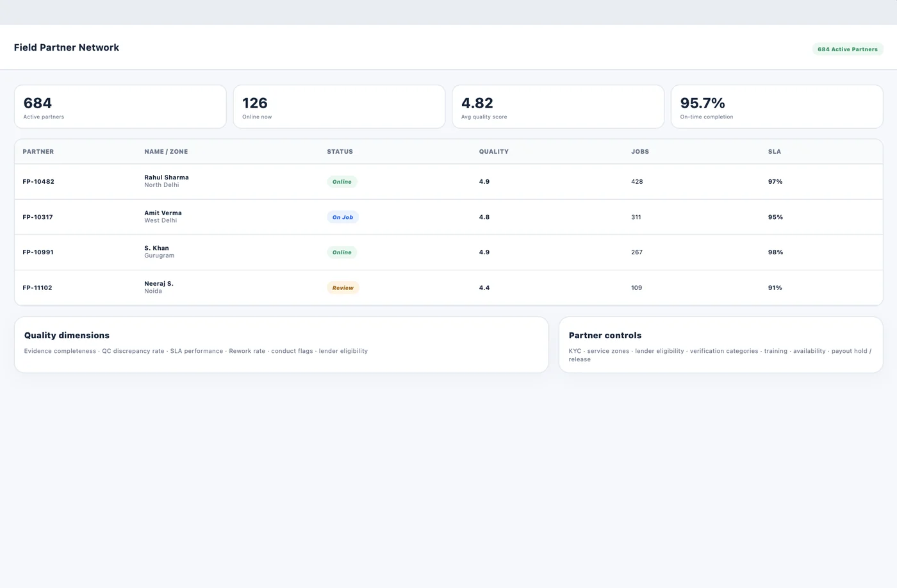Screen dimensions: 897x588
Task: Click the JOBS column header
Action: tap(640, 152)
